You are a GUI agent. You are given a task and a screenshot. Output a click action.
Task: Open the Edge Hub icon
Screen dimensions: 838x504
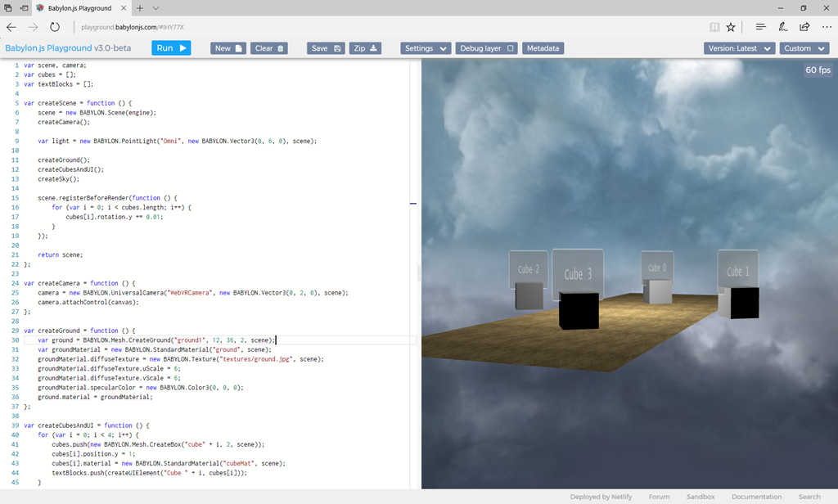[x=760, y=27]
